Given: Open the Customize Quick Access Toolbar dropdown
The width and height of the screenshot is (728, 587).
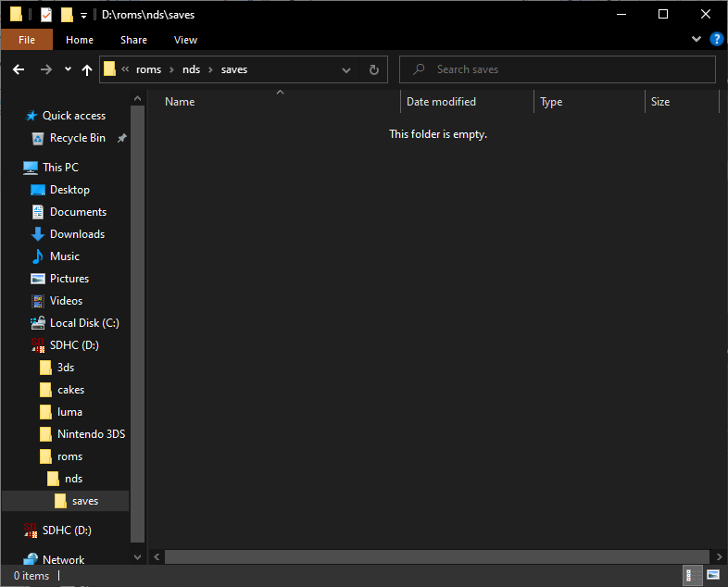Looking at the screenshot, I should pos(83,16).
